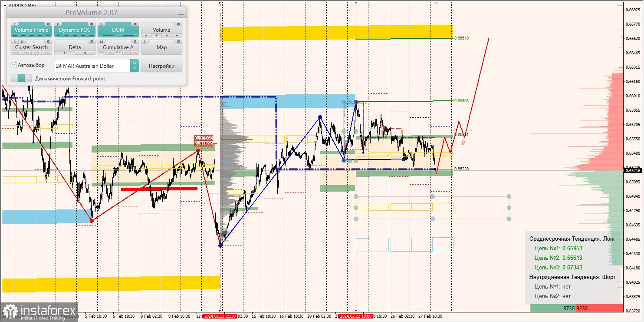Minimize the ProVolume 2.07 panel
The image size is (644, 322).
pyautogui.click(x=181, y=14)
